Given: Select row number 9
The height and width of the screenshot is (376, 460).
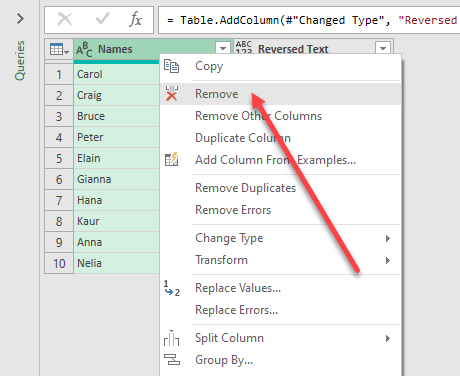Looking at the screenshot, I should point(59,242).
